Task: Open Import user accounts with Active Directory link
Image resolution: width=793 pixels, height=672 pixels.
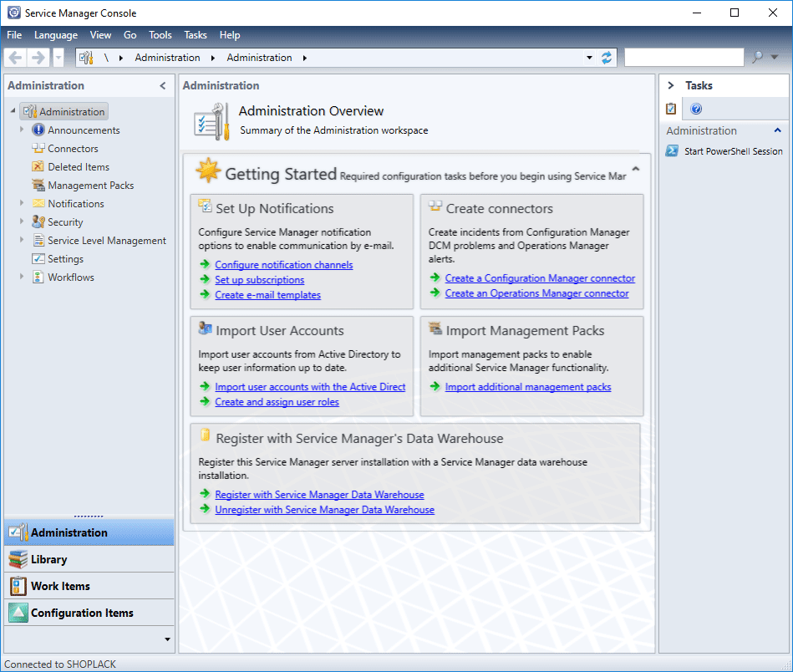Action: click(x=310, y=387)
